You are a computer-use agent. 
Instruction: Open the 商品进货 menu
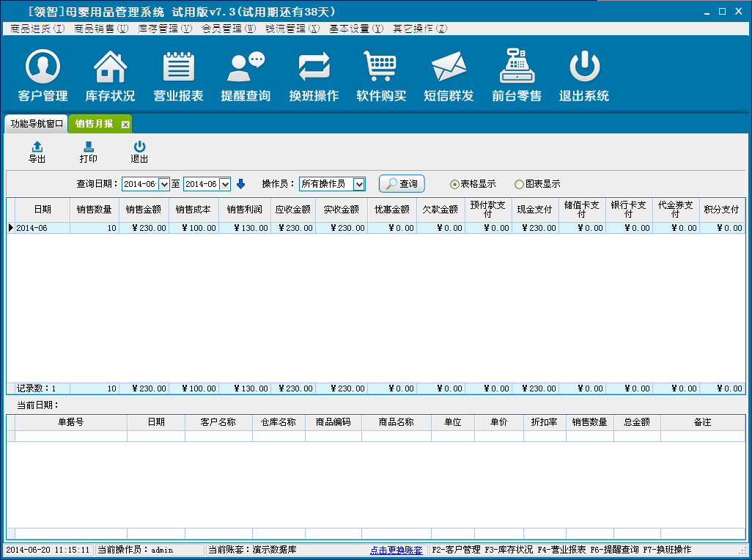pyautogui.click(x=37, y=29)
